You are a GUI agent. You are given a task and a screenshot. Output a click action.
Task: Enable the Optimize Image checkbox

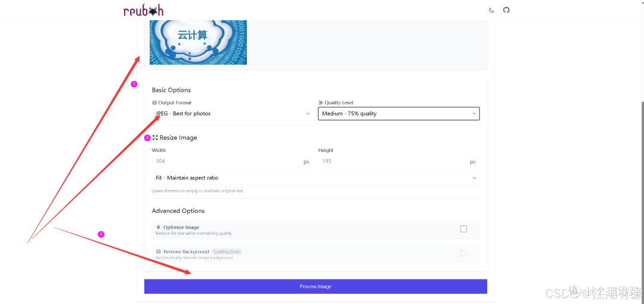pyautogui.click(x=463, y=229)
